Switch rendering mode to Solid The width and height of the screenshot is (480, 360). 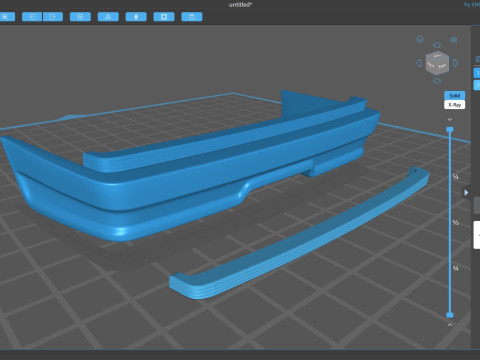pyautogui.click(x=454, y=96)
